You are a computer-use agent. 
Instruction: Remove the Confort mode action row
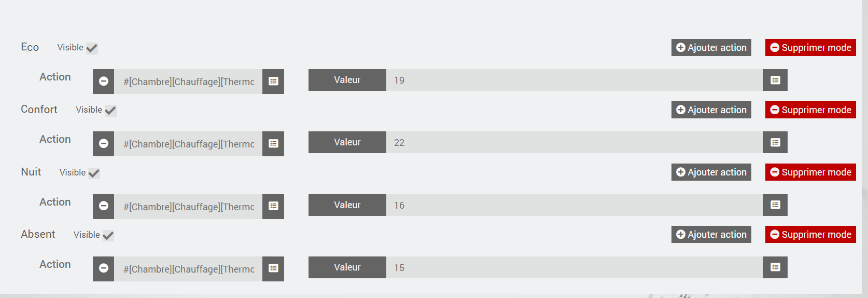point(103,144)
